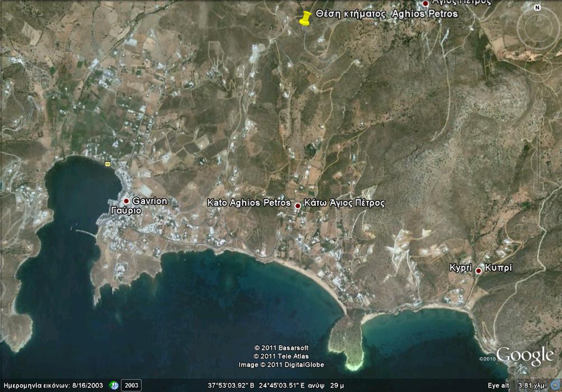The height and width of the screenshot is (392, 562).
Task: Click the Κάτω Άγιος Πέτρος Greek label
Action: (344, 203)
